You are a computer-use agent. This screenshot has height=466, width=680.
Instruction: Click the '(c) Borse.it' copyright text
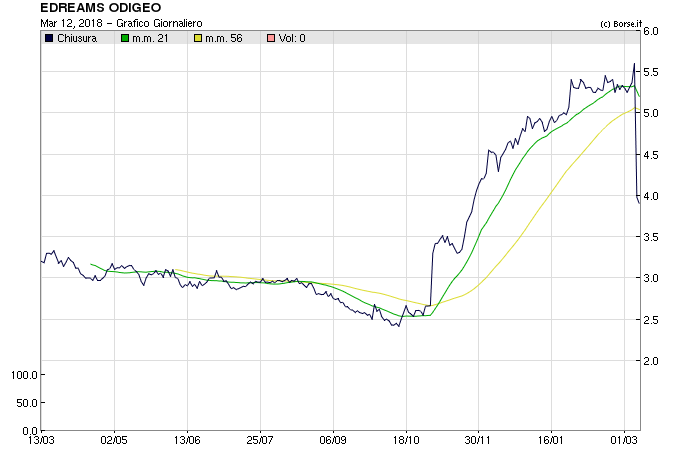tap(621, 24)
